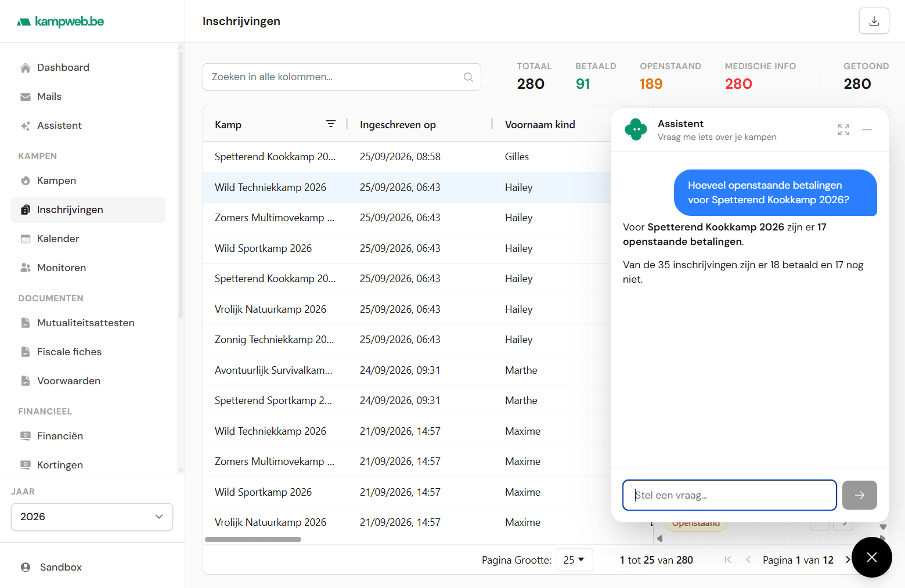Click the Openstaand count 189
The height and width of the screenshot is (588, 905).
(651, 84)
